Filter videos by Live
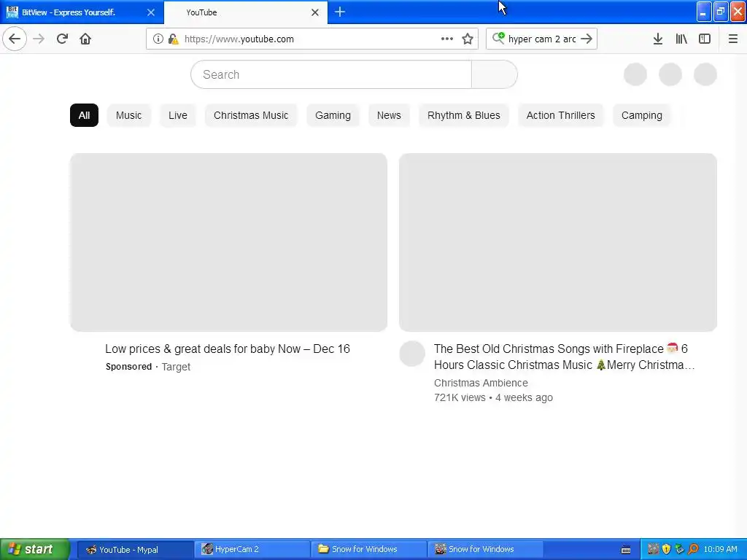 point(178,115)
